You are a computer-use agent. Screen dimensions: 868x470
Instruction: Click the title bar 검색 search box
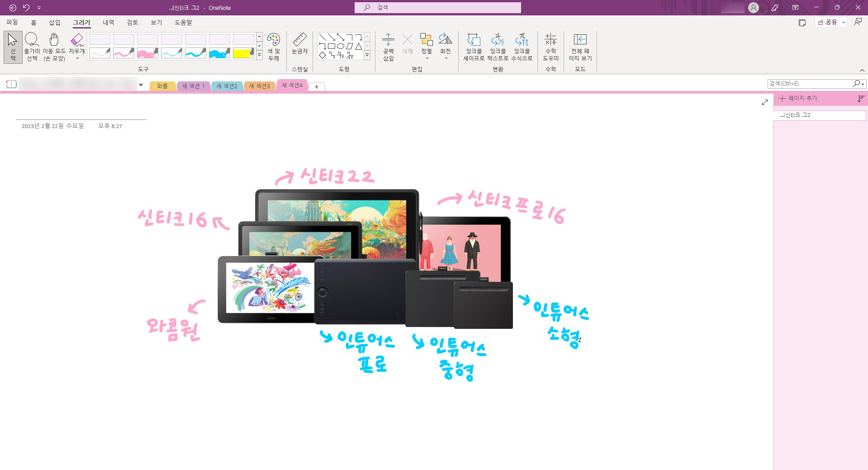(438, 8)
